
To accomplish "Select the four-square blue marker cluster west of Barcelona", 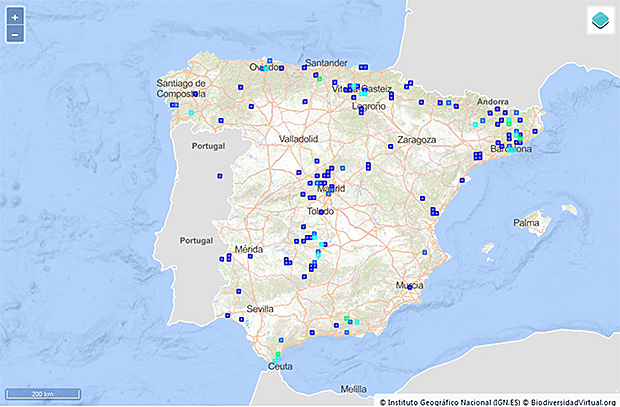I will click(478, 155).
